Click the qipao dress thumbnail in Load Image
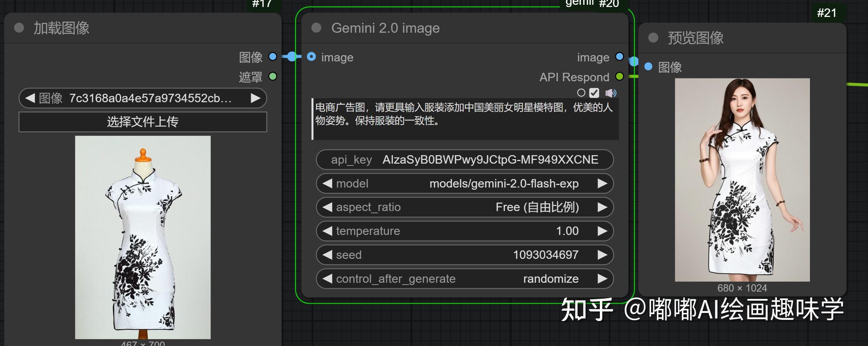Screen dimensions: 868x346 (143, 235)
